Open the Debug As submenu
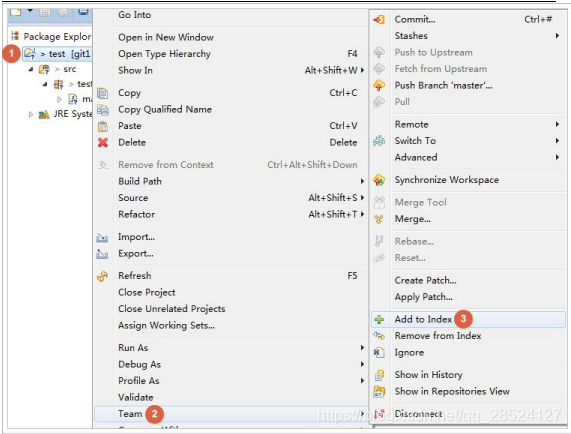Screen dimensions: 571x434 (x=231, y=364)
